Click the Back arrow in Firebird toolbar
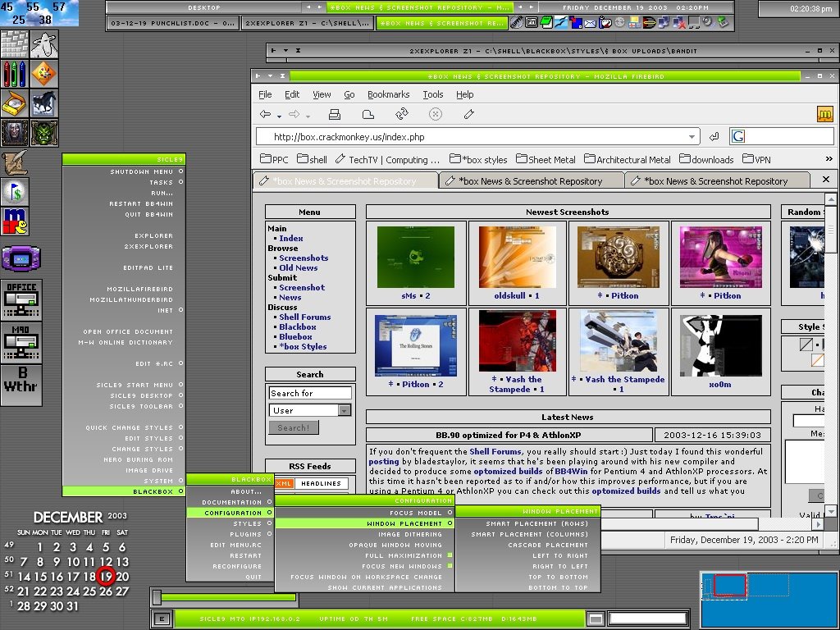This screenshot has height=630, width=840. pos(265,114)
